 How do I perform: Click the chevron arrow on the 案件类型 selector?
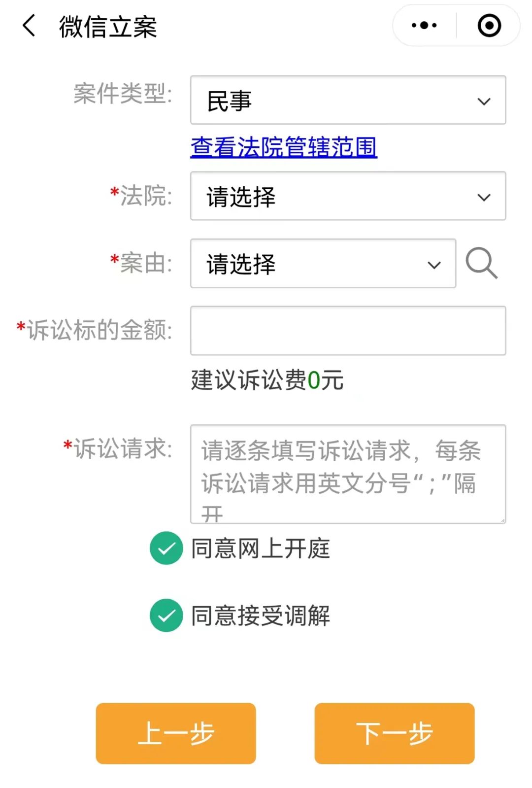(485, 101)
